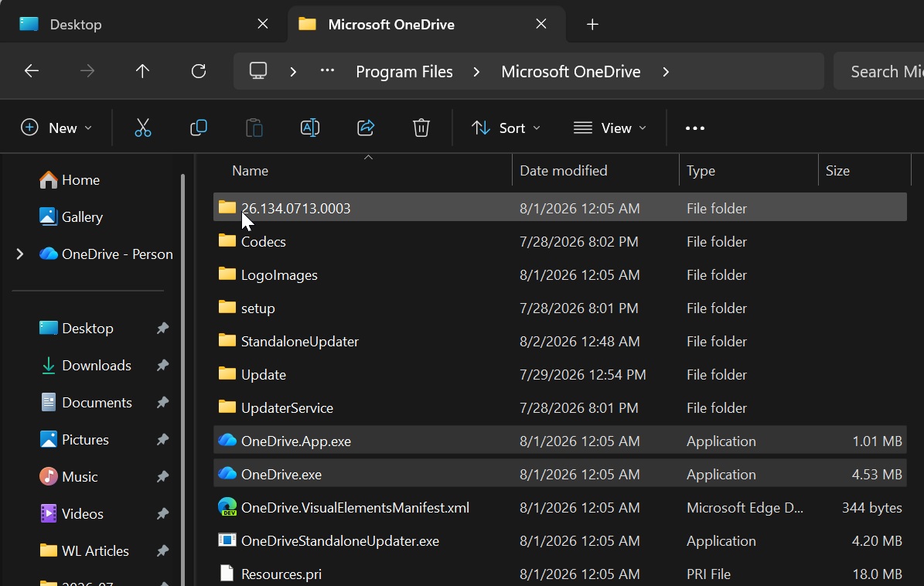Click the OneDrive.exe cloud icon
This screenshot has height=586, width=924.
tap(227, 473)
